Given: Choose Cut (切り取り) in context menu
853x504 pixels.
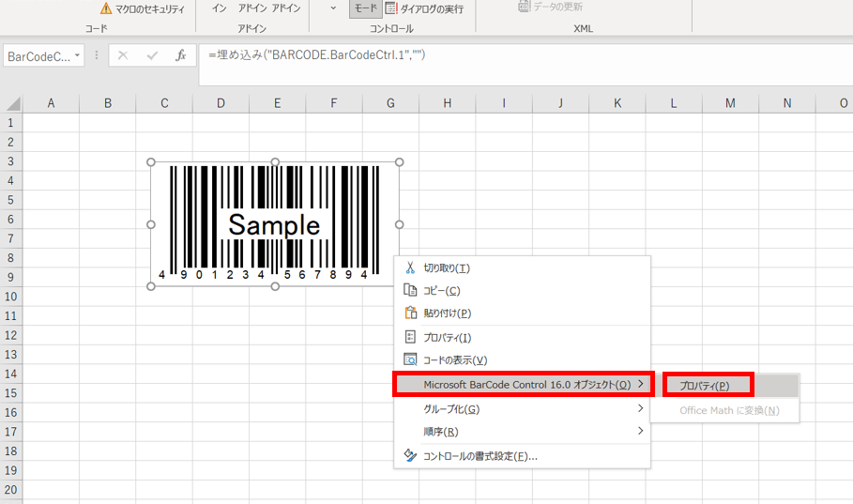Looking at the screenshot, I should (x=522, y=267).
